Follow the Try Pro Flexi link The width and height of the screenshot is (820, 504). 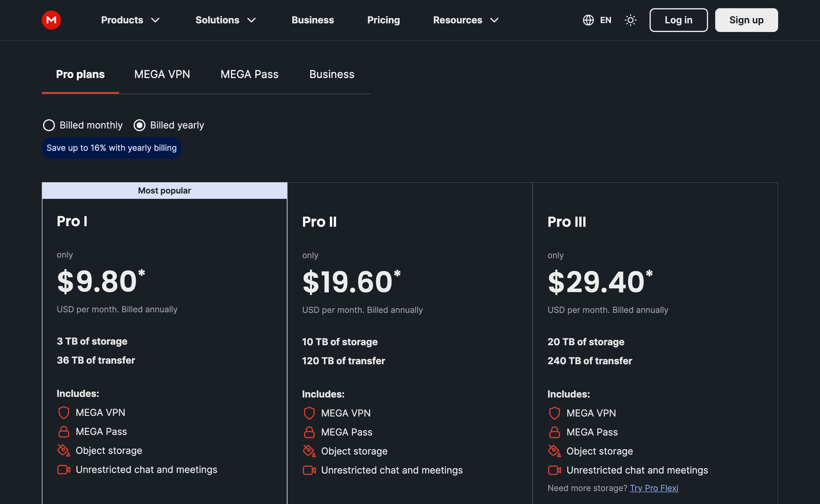point(654,488)
